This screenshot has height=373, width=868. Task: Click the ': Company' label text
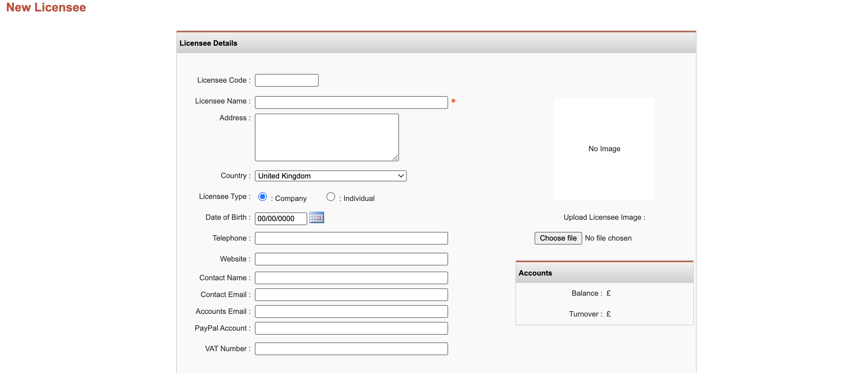pos(289,199)
